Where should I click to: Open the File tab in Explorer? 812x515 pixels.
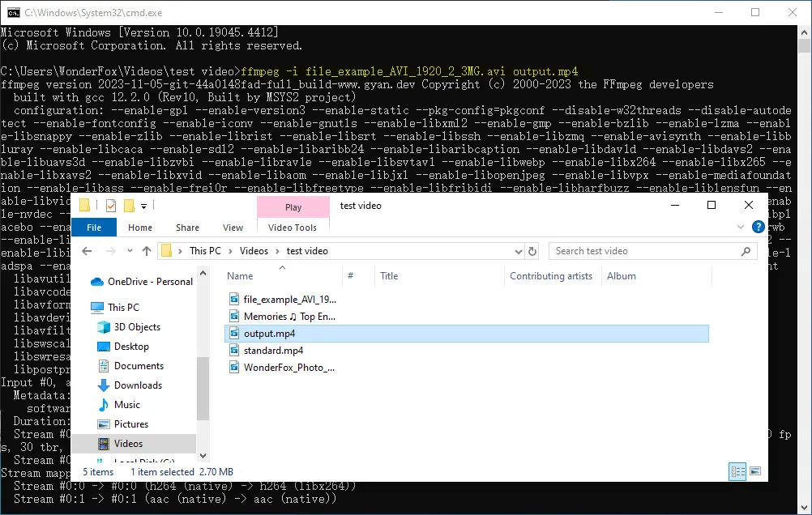[94, 228]
